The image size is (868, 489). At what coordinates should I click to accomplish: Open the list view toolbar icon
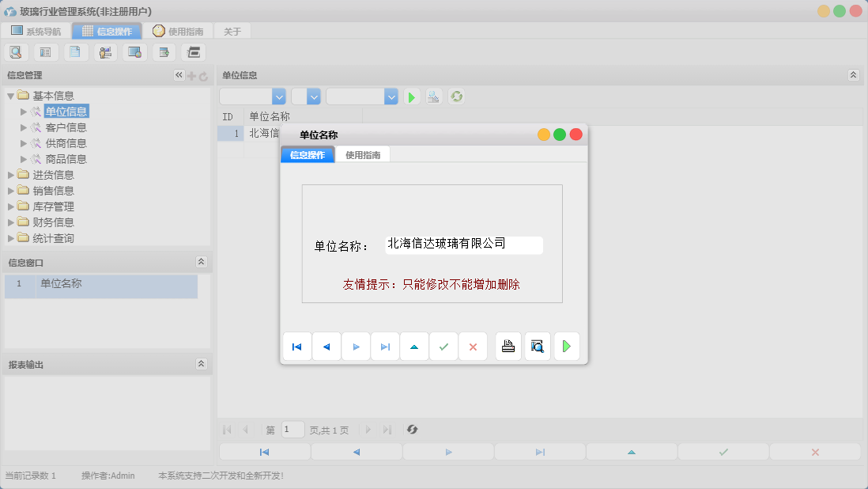(45, 51)
